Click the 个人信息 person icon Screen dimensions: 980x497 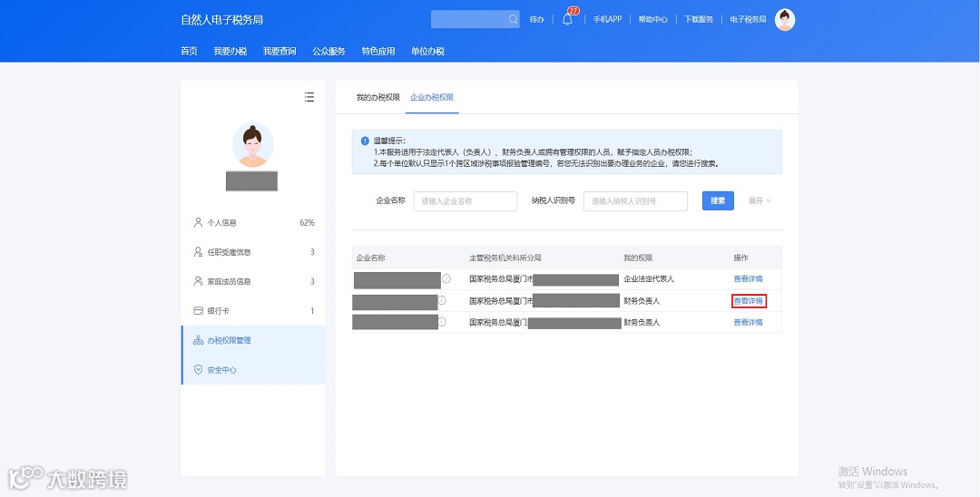[x=198, y=222]
